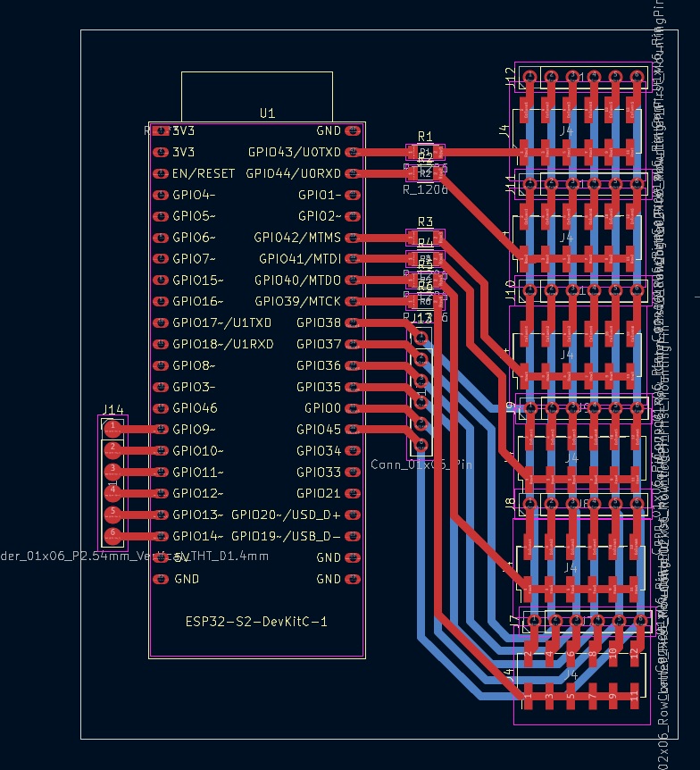The height and width of the screenshot is (770, 700).
Task: Select the GPIO38 pin label
Action: point(319,322)
